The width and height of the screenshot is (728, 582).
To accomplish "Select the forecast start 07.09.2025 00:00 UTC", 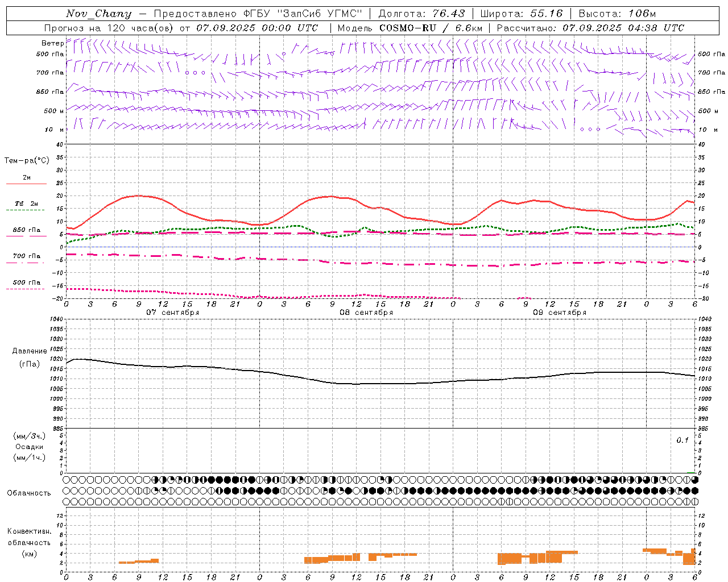I will (x=257, y=28).
